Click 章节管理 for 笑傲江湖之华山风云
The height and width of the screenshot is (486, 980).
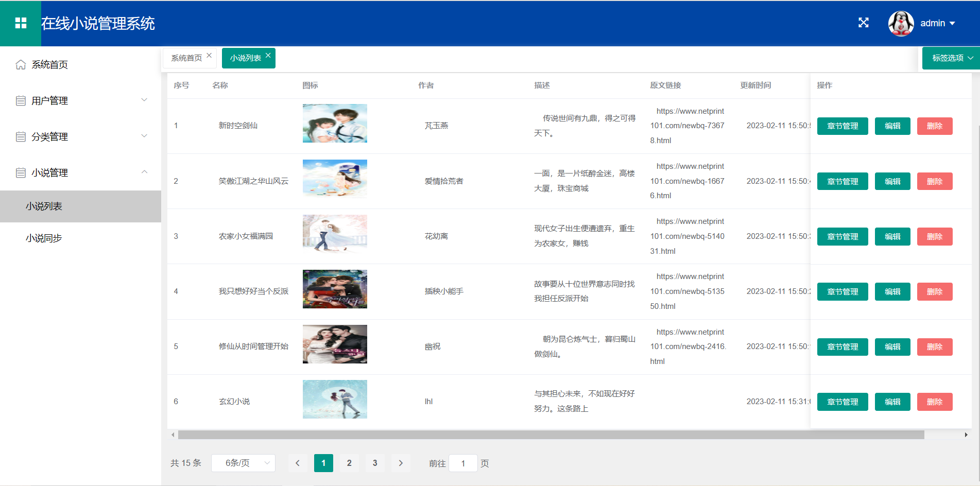[843, 181]
